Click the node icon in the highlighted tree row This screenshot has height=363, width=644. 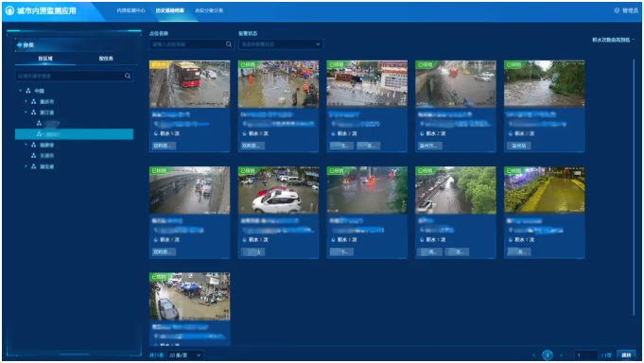coord(39,134)
